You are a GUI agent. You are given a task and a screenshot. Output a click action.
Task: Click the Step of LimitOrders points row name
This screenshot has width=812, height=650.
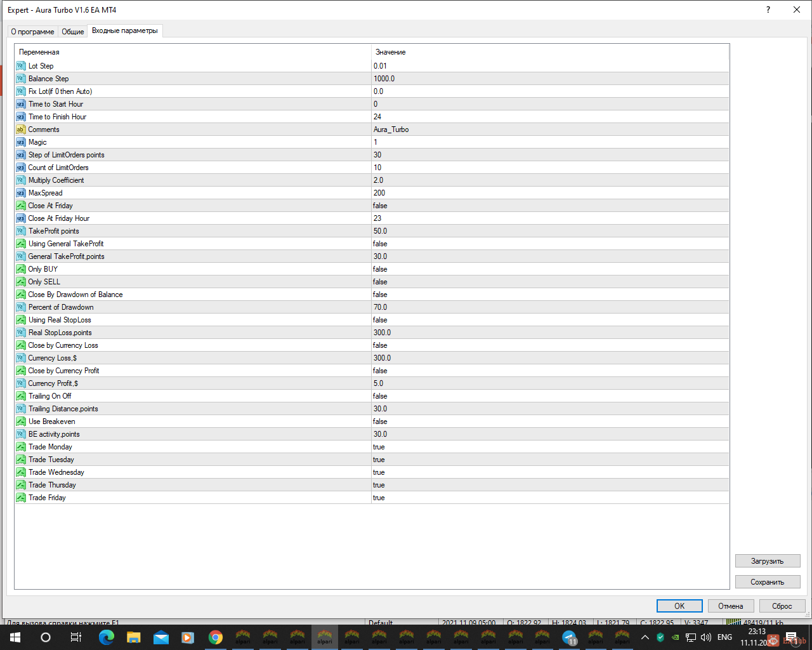tap(67, 155)
